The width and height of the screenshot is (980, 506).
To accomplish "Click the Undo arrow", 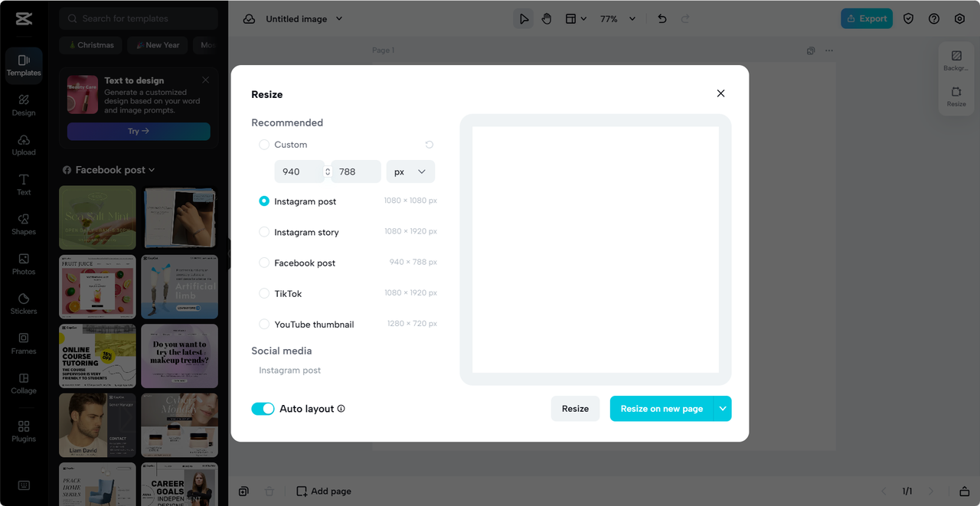I will click(x=662, y=19).
